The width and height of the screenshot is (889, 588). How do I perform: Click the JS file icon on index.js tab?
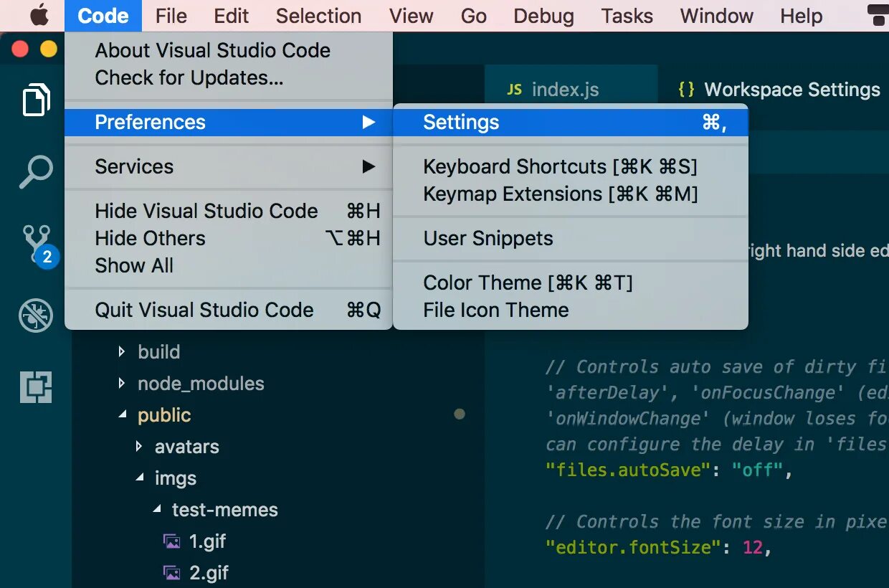pos(515,90)
